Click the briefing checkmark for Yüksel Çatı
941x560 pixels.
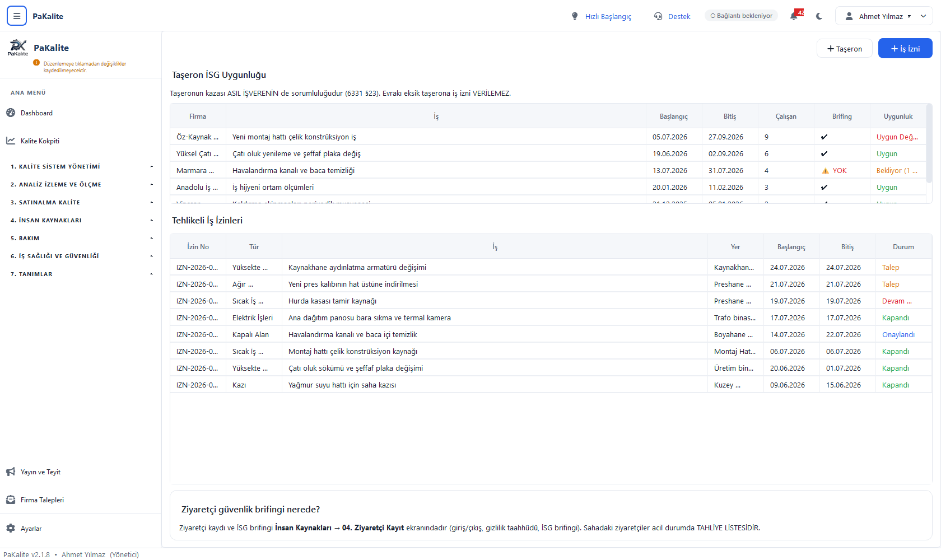click(x=824, y=153)
